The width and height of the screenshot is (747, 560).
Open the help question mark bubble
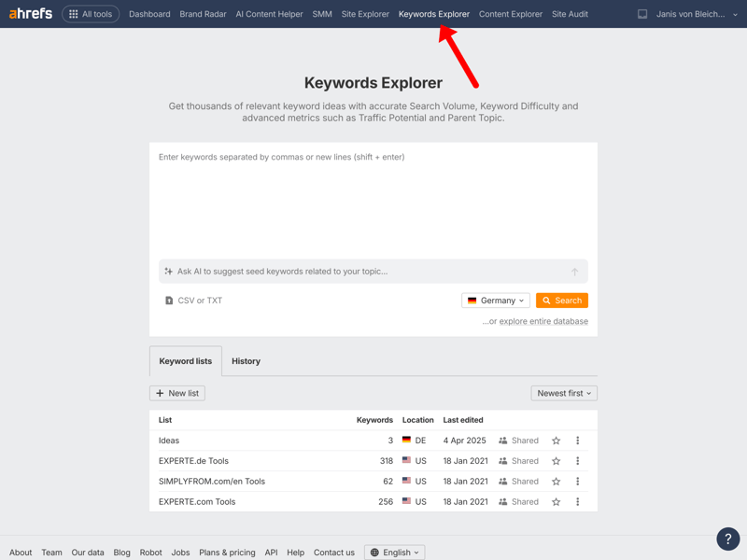point(727,539)
